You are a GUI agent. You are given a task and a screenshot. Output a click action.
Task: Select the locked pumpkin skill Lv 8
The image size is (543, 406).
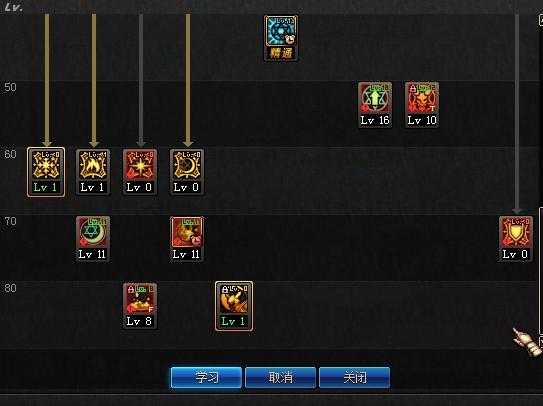(140, 306)
